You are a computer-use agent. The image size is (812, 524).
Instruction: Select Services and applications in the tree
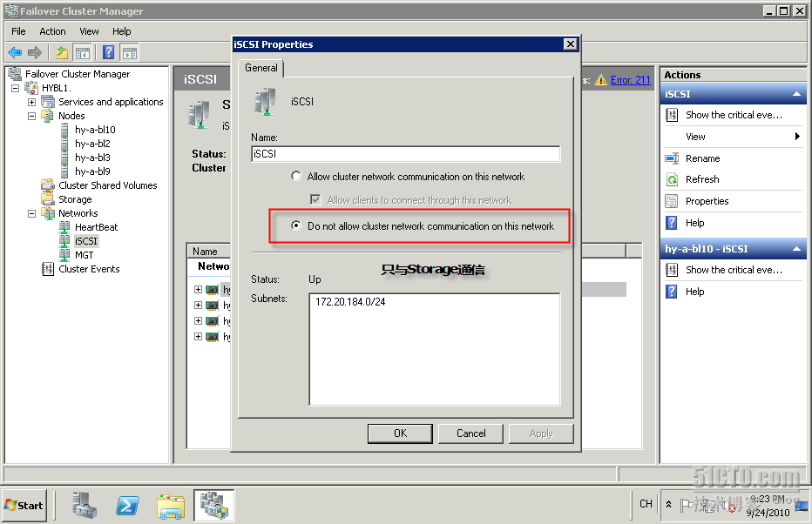(x=111, y=102)
